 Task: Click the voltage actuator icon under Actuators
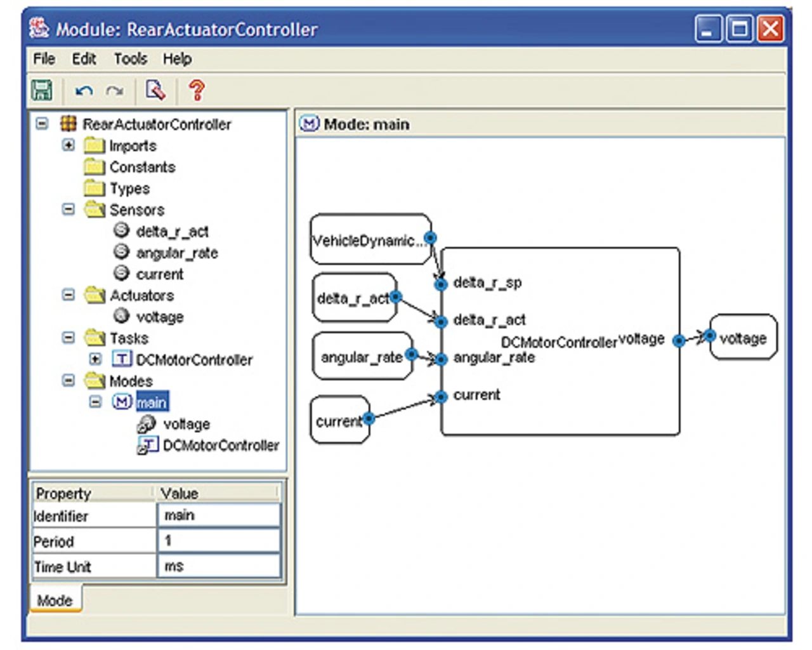121,316
